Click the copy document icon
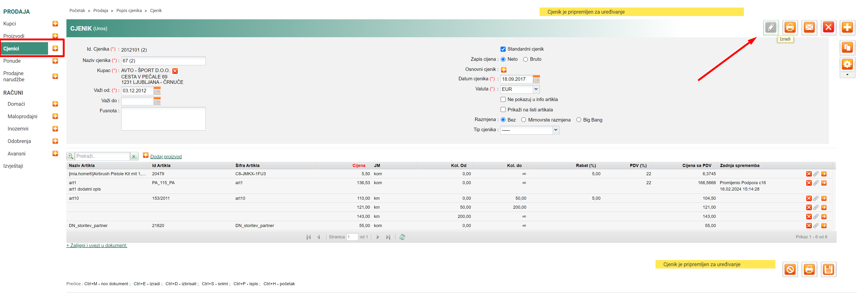Viewport: 868px width, 301px height. click(x=847, y=48)
